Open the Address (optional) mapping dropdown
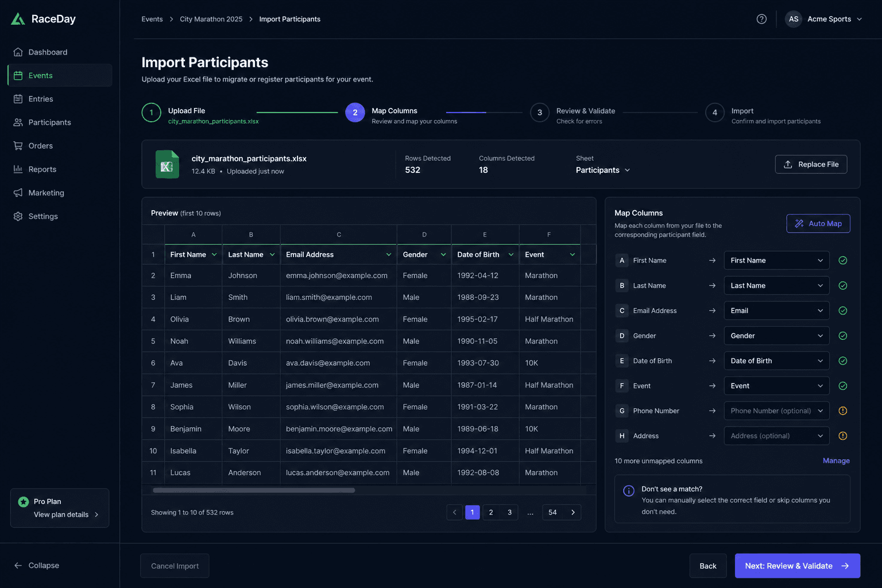Screen dimensions: 882x588 (776, 436)
